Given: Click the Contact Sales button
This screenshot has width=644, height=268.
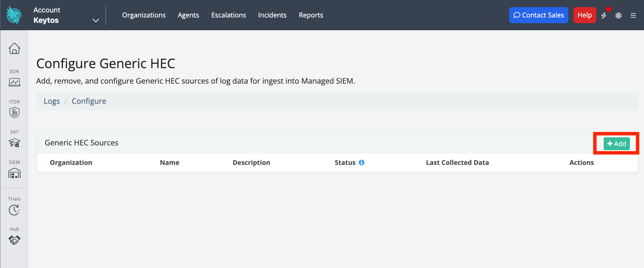Looking at the screenshot, I should pos(538,15).
